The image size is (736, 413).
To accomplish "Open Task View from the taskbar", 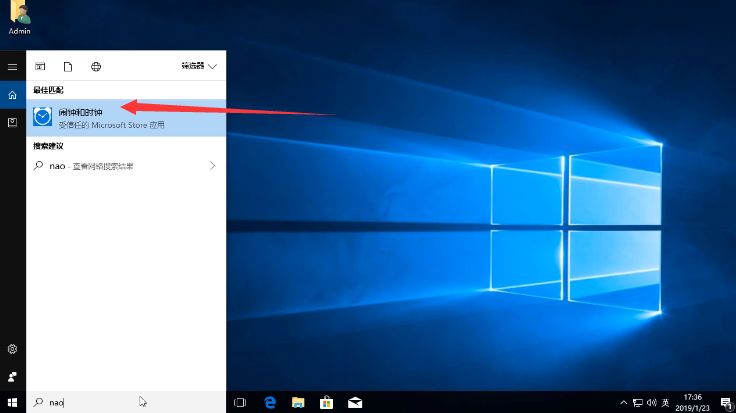I will point(240,402).
